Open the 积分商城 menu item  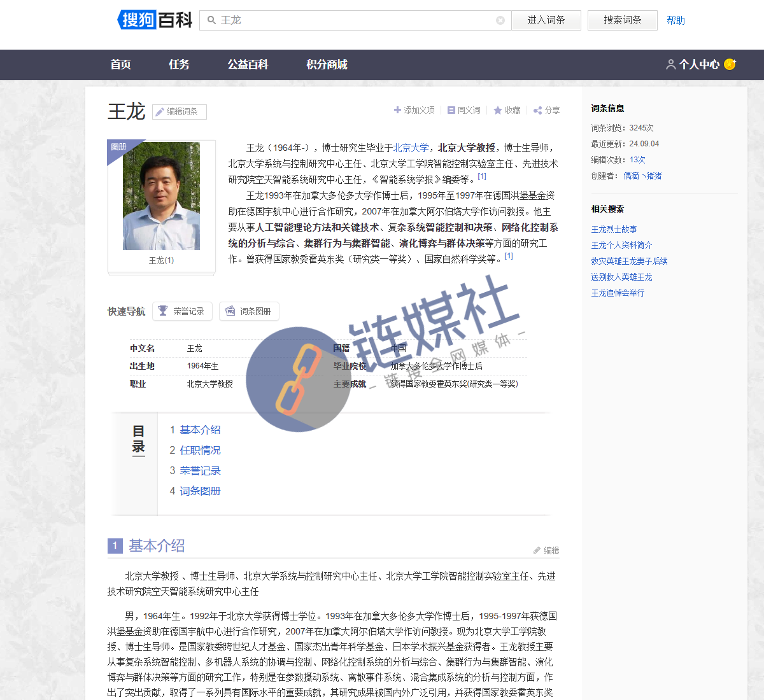pos(327,64)
